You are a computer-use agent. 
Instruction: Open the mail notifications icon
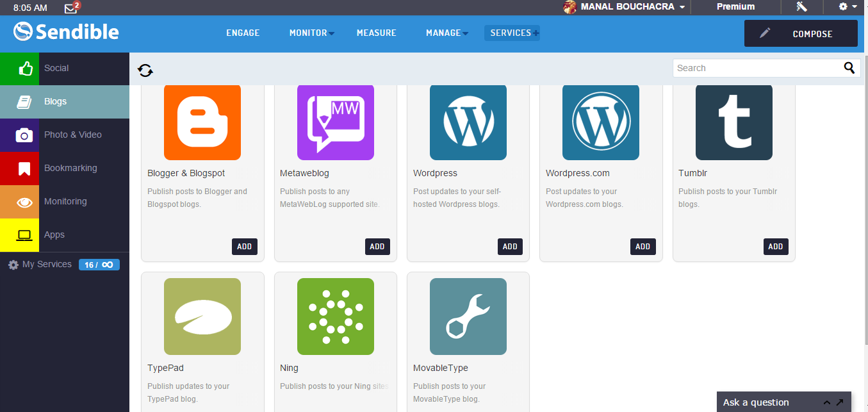tap(72, 8)
